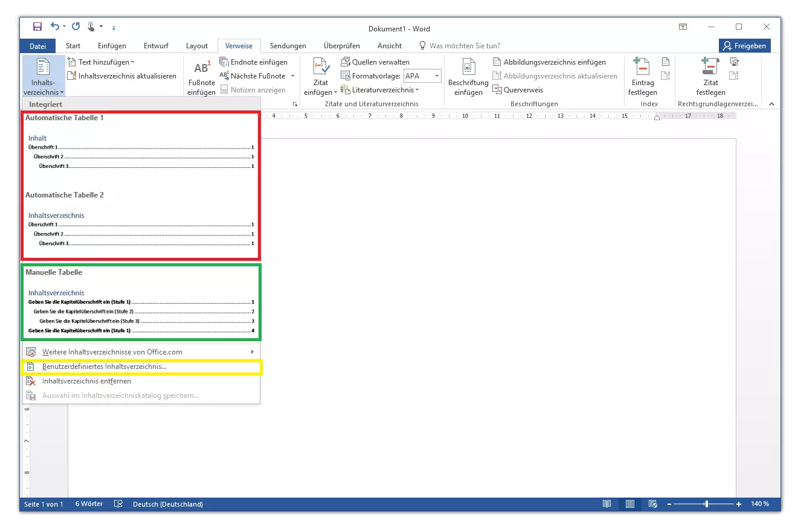Click the Repeat (redo) arrow icon
This screenshot has width=798, height=532.
click(76, 27)
